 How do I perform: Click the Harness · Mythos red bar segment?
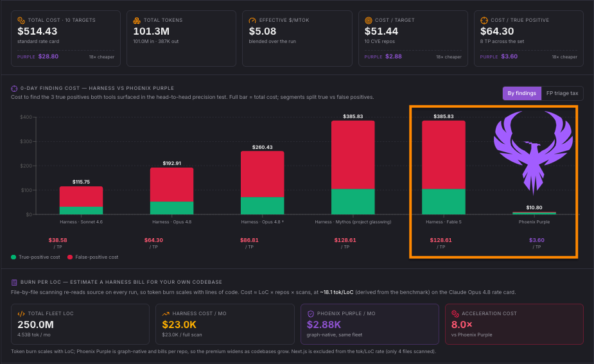tap(353, 155)
